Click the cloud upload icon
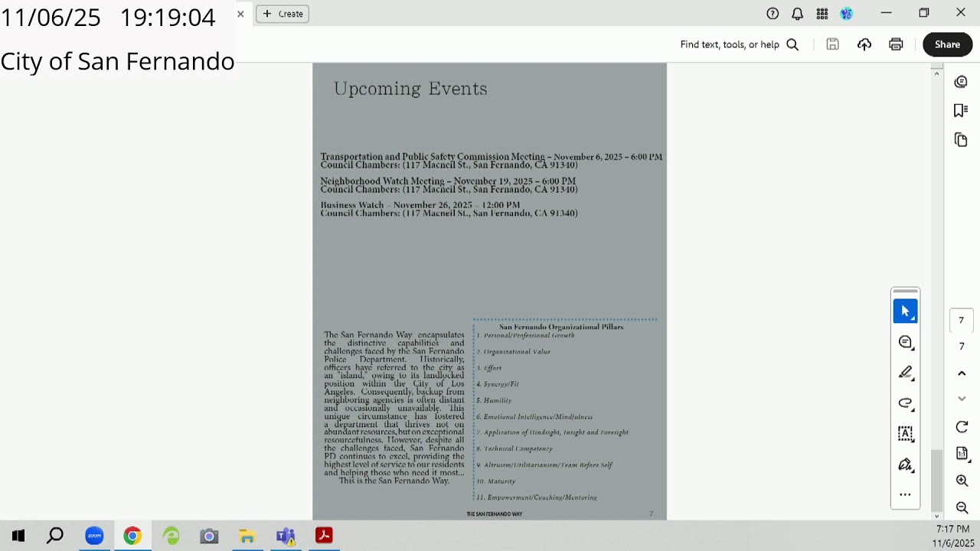This screenshot has width=980, height=551. [x=864, y=44]
